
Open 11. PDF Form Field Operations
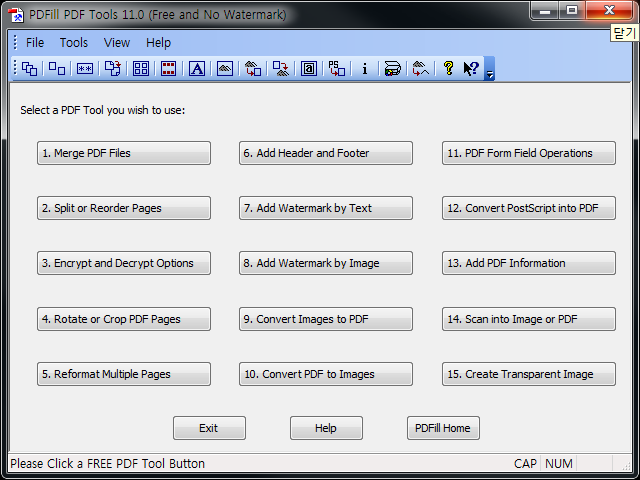pos(529,153)
